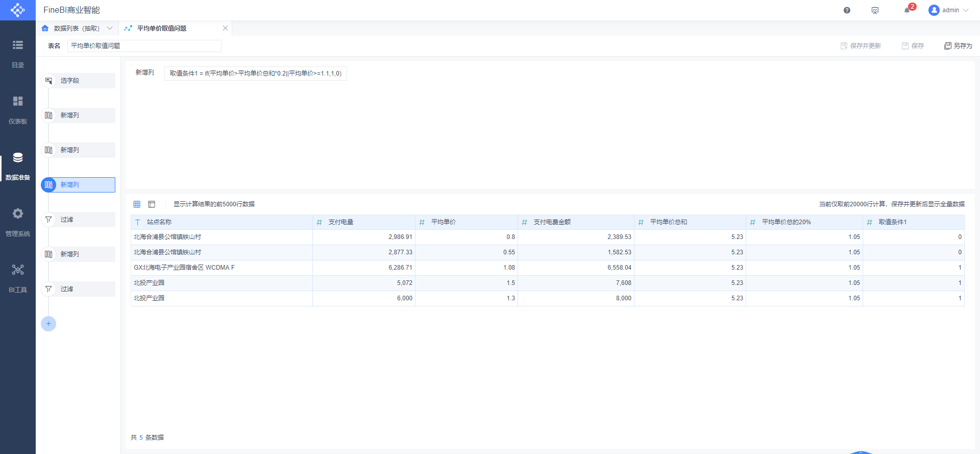Image resolution: width=980 pixels, height=454 pixels.
Task: Click the 平均单价 column header
Action: [467, 222]
